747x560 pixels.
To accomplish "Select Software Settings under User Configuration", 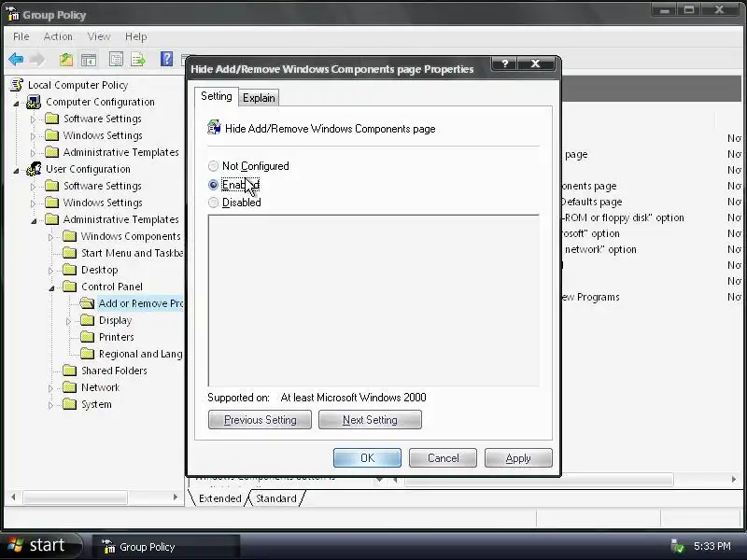I will click(103, 186).
